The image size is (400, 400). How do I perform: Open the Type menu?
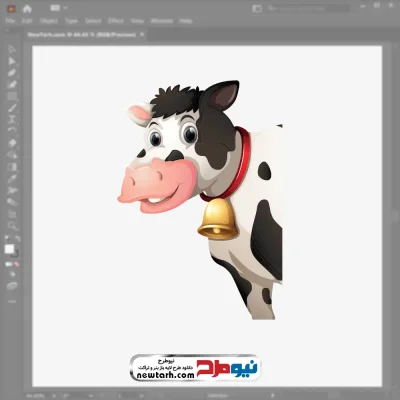pos(71,21)
